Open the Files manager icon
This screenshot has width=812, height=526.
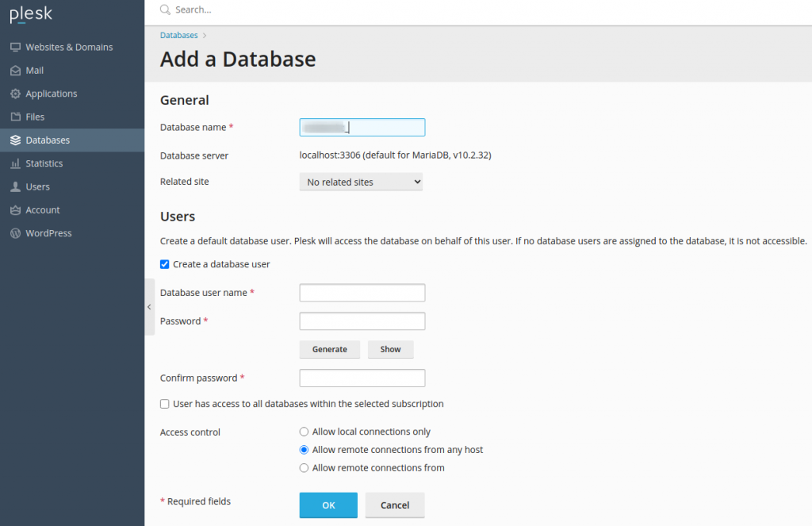point(16,117)
